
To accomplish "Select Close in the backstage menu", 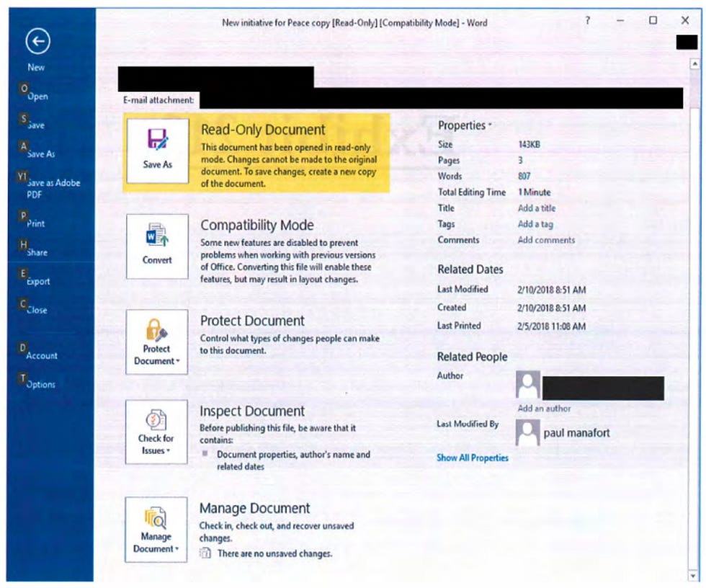I will point(37,310).
